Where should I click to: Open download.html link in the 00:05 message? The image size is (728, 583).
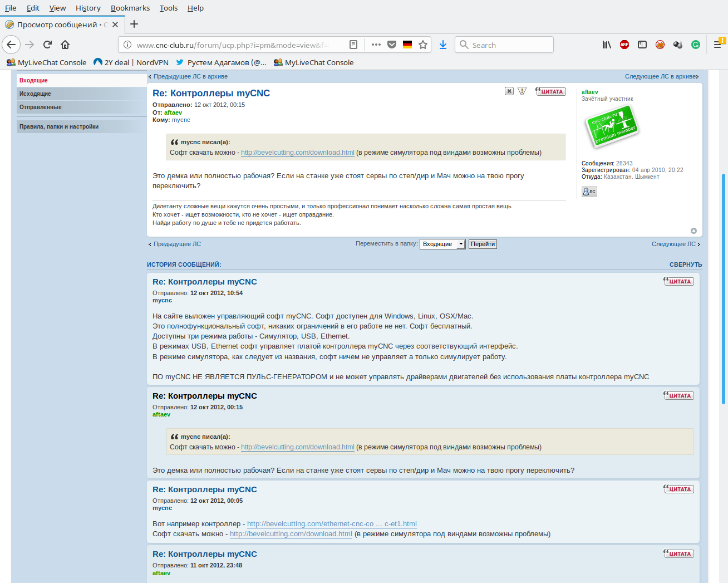click(291, 534)
